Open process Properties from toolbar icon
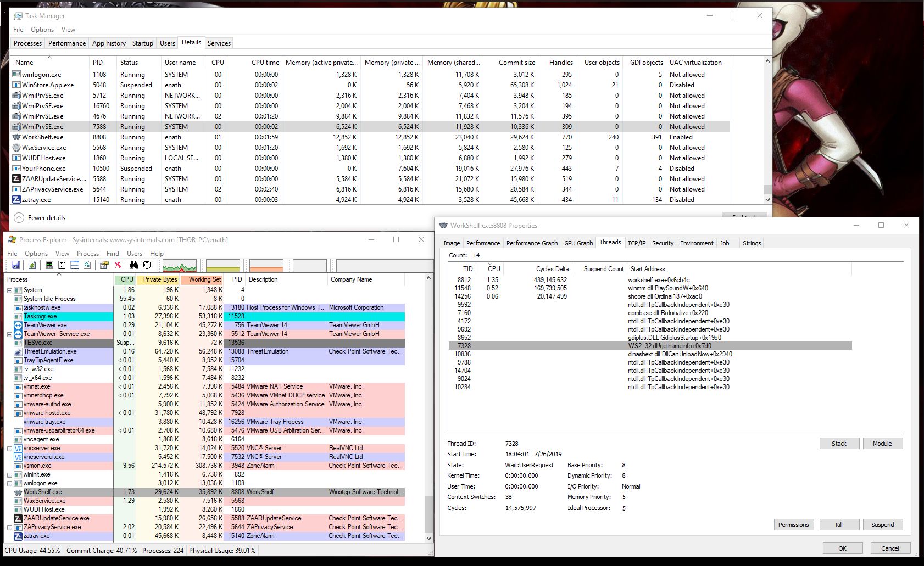The width and height of the screenshot is (924, 566). click(104, 265)
